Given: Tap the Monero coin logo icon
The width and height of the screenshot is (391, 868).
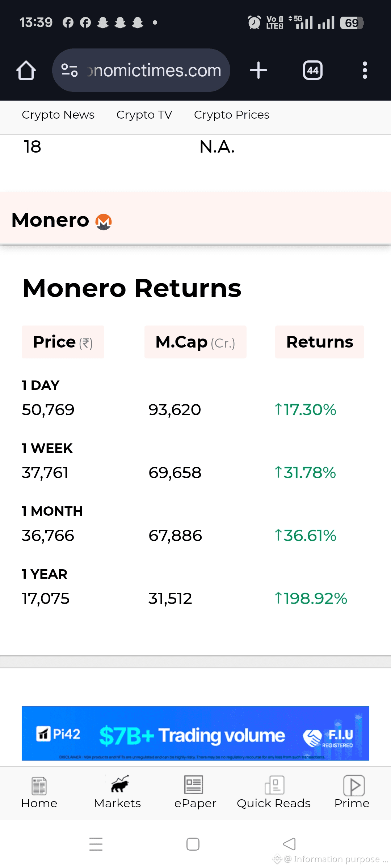Looking at the screenshot, I should click(x=104, y=222).
